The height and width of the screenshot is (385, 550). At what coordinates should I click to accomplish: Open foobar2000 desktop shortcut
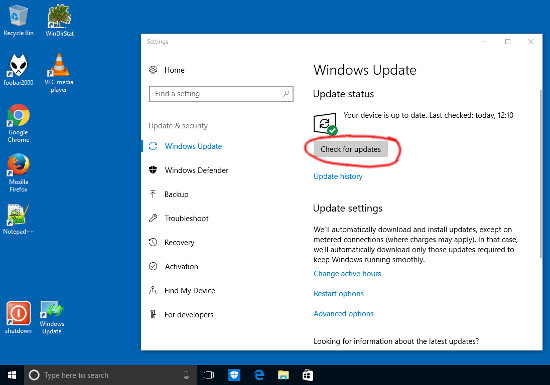[18, 69]
